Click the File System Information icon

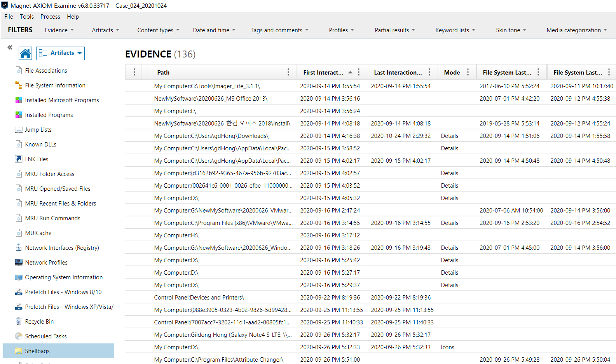[19, 85]
